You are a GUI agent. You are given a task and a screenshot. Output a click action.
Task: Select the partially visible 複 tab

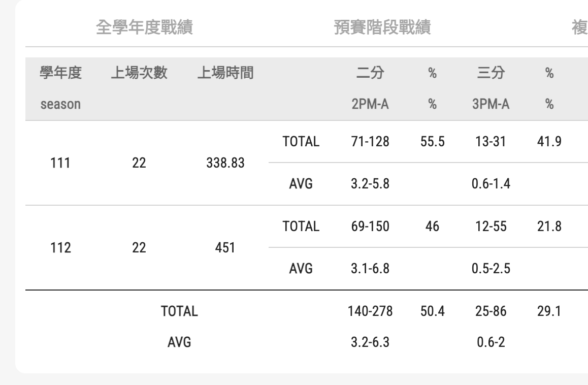click(579, 28)
